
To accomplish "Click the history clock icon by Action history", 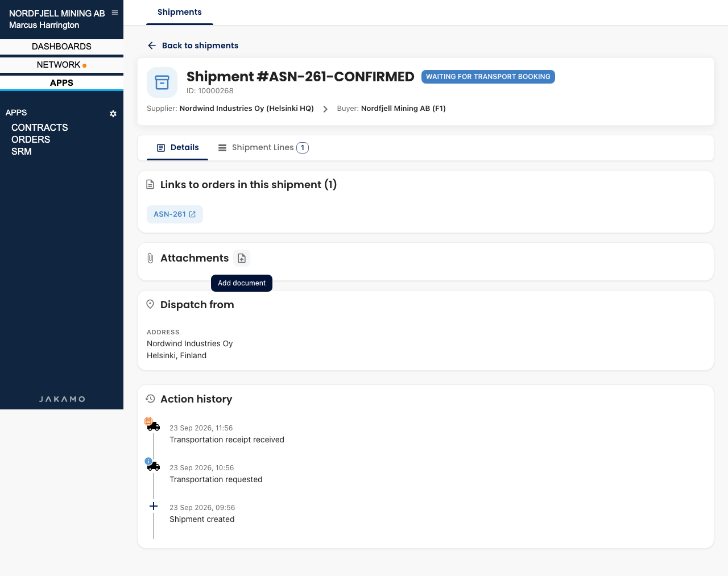I will pyautogui.click(x=150, y=399).
